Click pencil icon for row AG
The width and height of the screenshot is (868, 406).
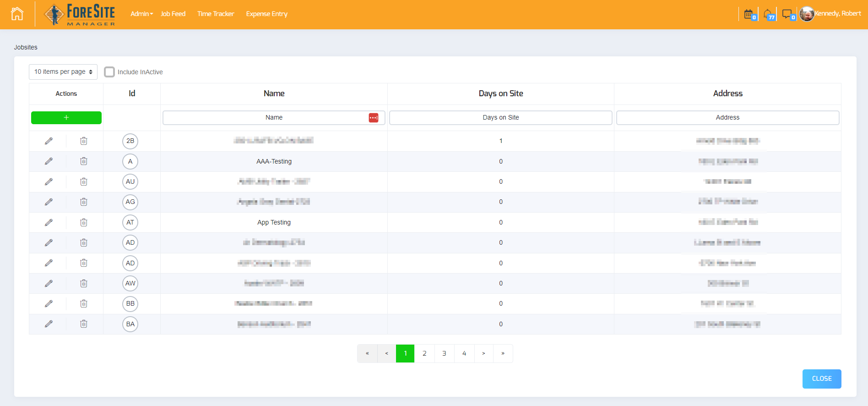click(49, 202)
